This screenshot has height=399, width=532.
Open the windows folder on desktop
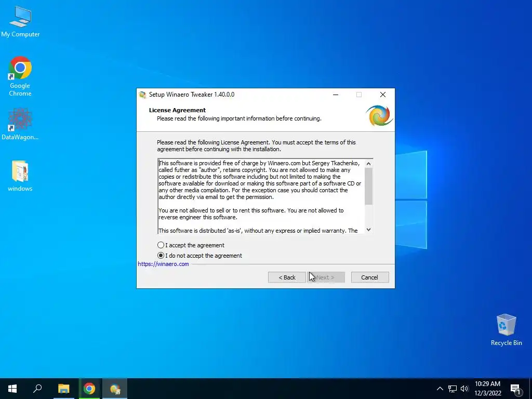(x=20, y=176)
